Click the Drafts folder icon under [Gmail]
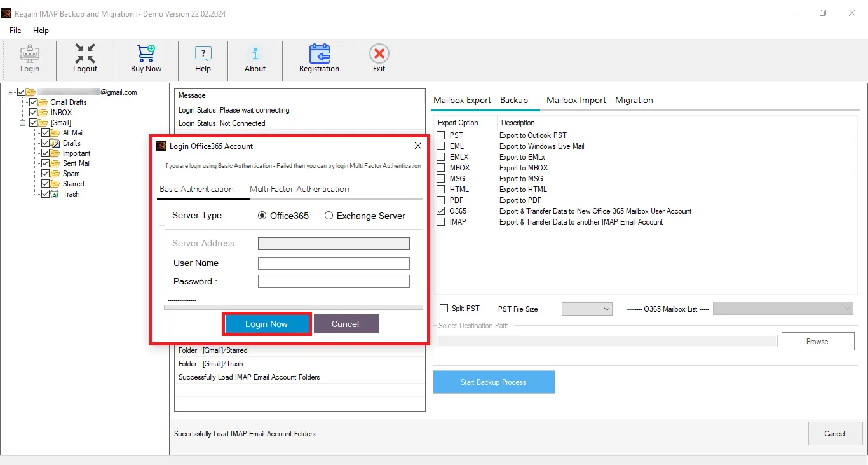This screenshot has height=465, width=868. tap(55, 143)
